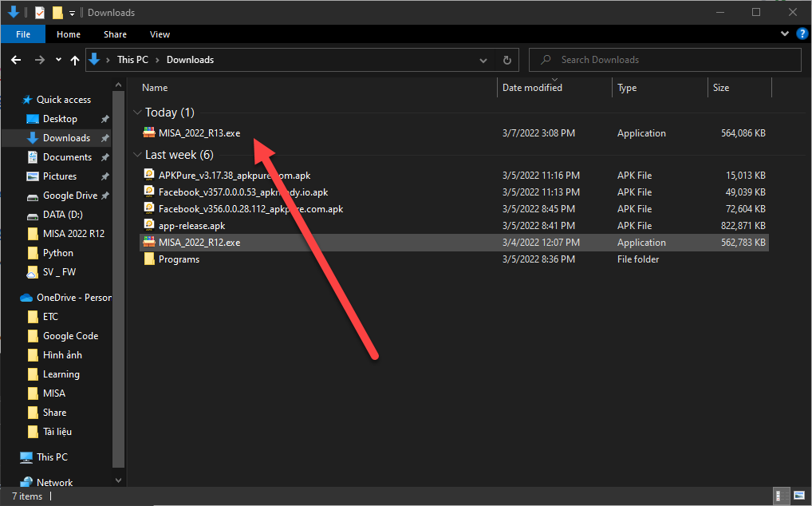Unpin Desktop using its pin icon

(x=104, y=119)
